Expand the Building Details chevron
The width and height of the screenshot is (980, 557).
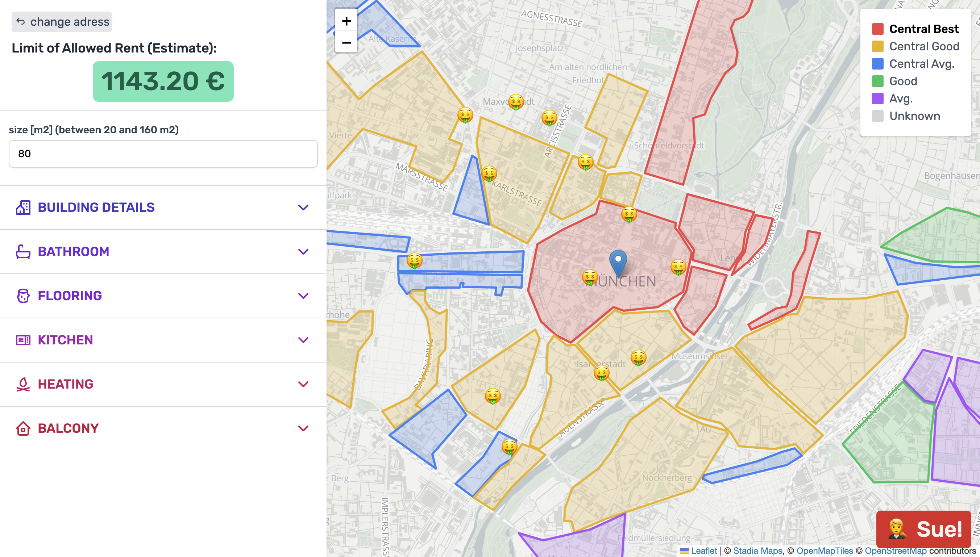[x=303, y=208]
